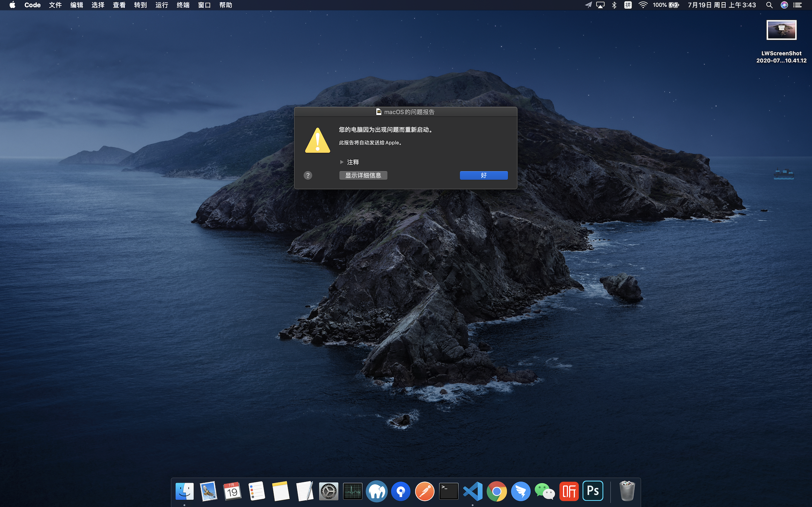Click the 显示详细信息 button
Viewport: 812px width, 507px height.
(363, 175)
